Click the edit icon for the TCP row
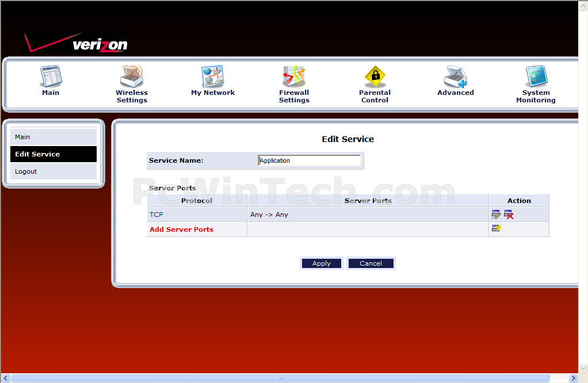The image size is (588, 383). [x=496, y=215]
